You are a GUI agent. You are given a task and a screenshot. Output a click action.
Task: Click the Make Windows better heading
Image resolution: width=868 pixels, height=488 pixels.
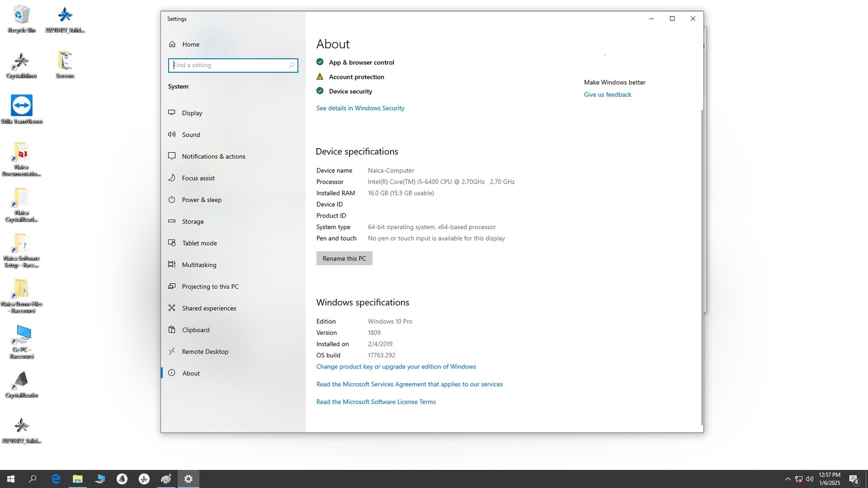pyautogui.click(x=614, y=82)
